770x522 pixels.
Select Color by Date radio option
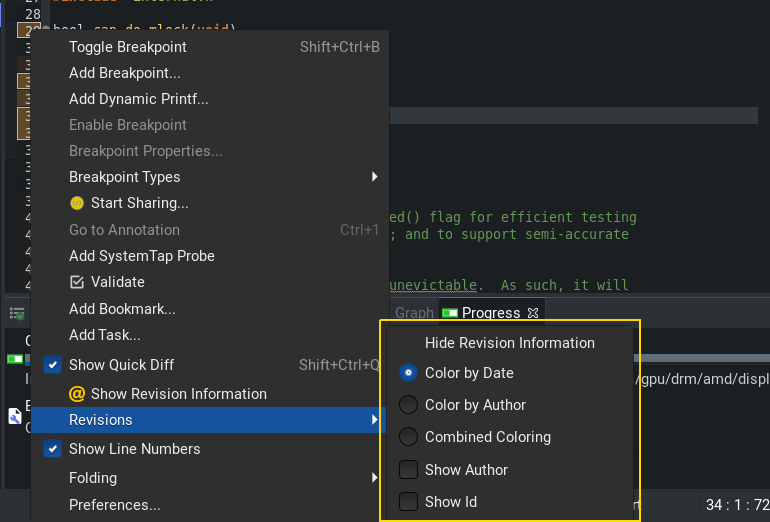pyautogui.click(x=408, y=373)
